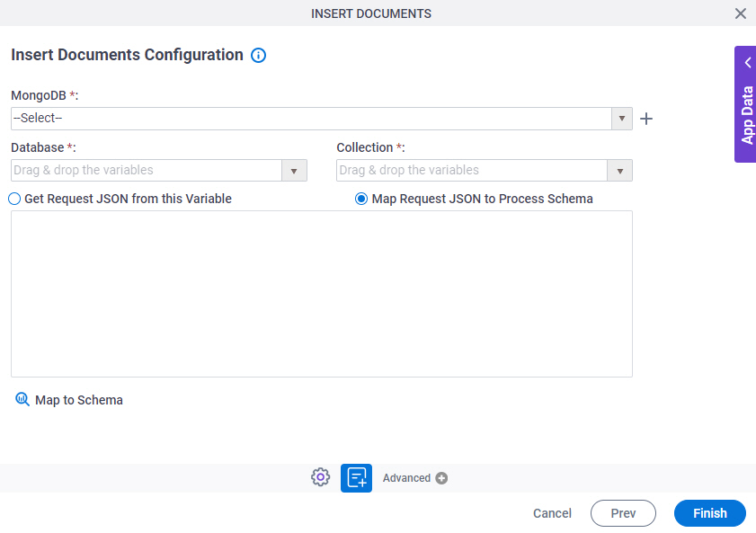Expand the Database dropdown arrow
756x533 pixels.
point(294,171)
